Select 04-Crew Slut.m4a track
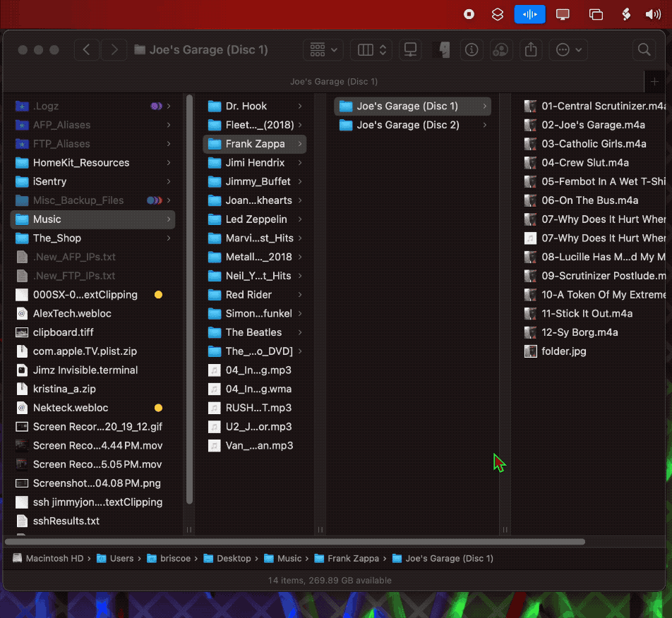Viewport: 672px width, 618px height. (x=595, y=163)
